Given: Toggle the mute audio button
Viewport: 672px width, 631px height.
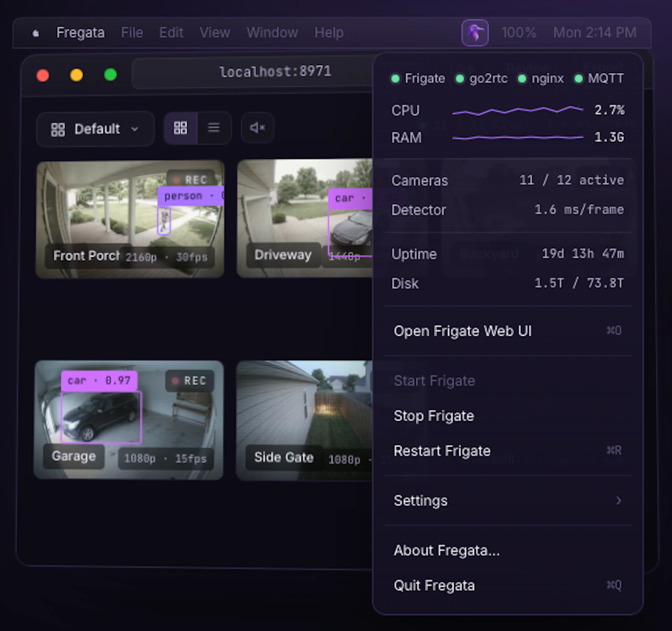Looking at the screenshot, I should (257, 128).
